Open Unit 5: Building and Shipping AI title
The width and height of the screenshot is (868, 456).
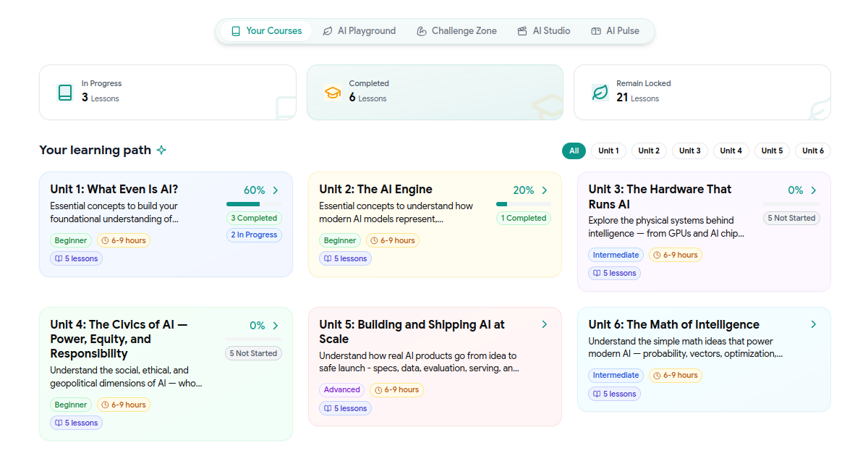coord(412,332)
